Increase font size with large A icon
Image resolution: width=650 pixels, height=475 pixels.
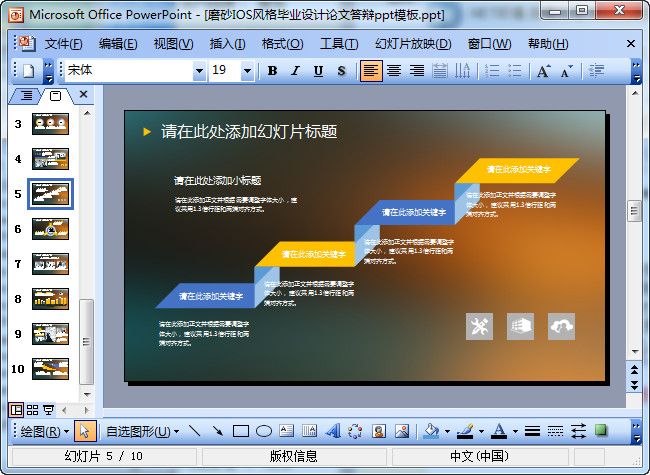point(543,71)
